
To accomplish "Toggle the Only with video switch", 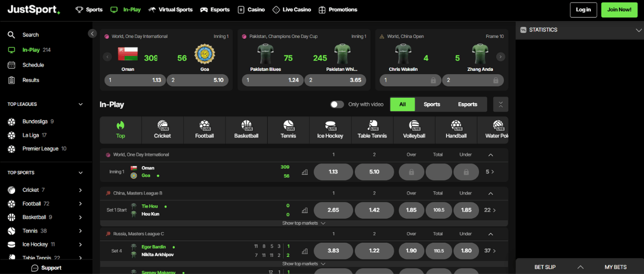I will 337,104.
